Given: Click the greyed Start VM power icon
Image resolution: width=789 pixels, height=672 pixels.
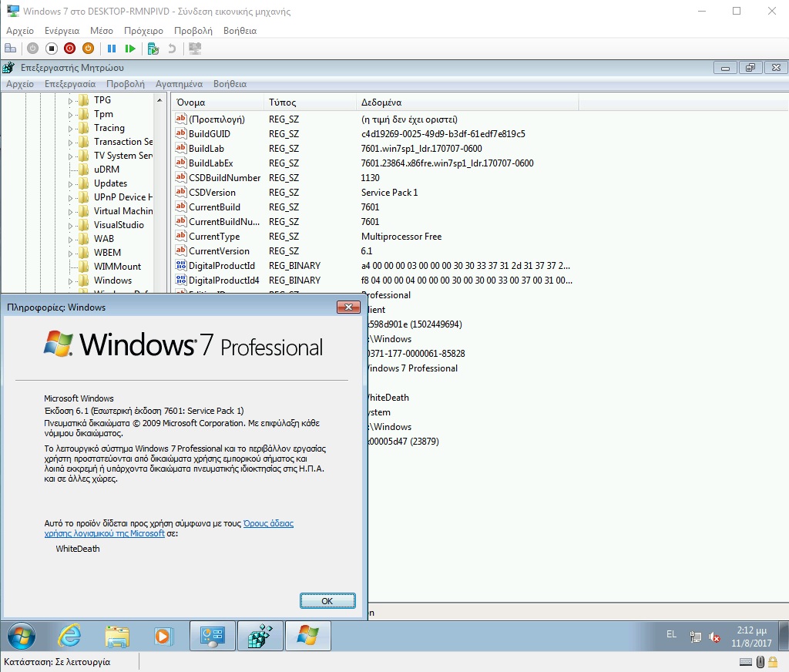Looking at the screenshot, I should click(32, 49).
